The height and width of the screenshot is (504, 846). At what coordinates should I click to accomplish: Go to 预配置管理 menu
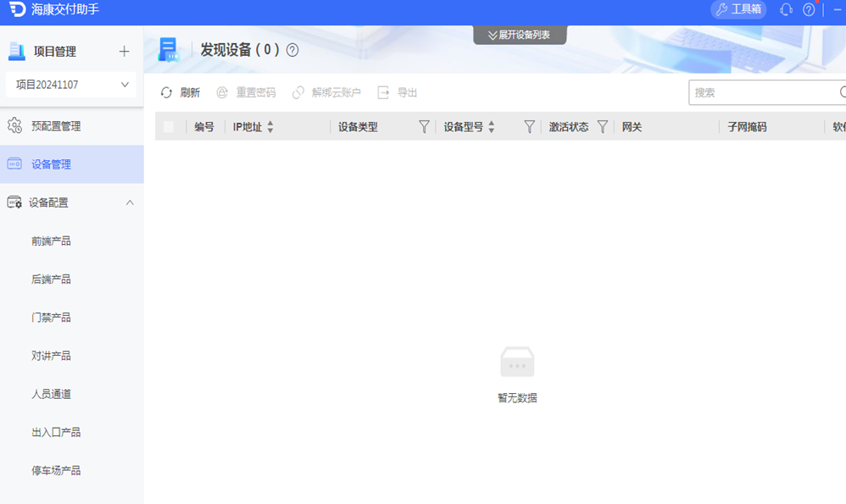click(x=72, y=126)
